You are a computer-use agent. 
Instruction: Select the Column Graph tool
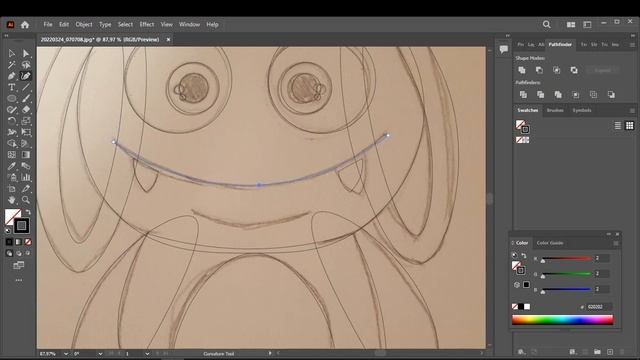click(26, 177)
